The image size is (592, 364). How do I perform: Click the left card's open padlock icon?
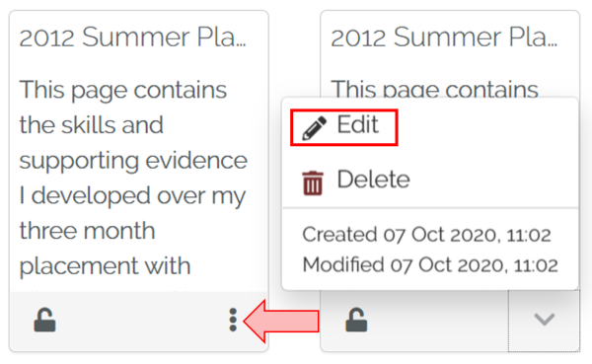(45, 321)
